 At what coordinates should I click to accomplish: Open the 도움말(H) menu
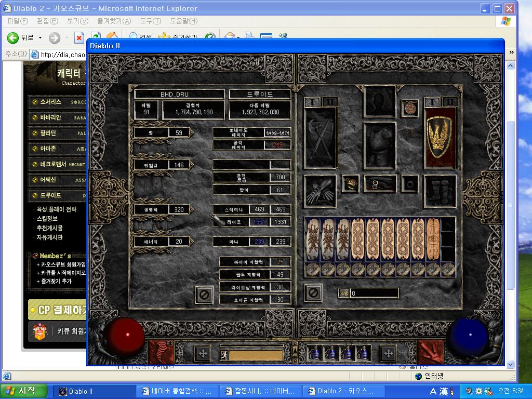click(x=183, y=21)
